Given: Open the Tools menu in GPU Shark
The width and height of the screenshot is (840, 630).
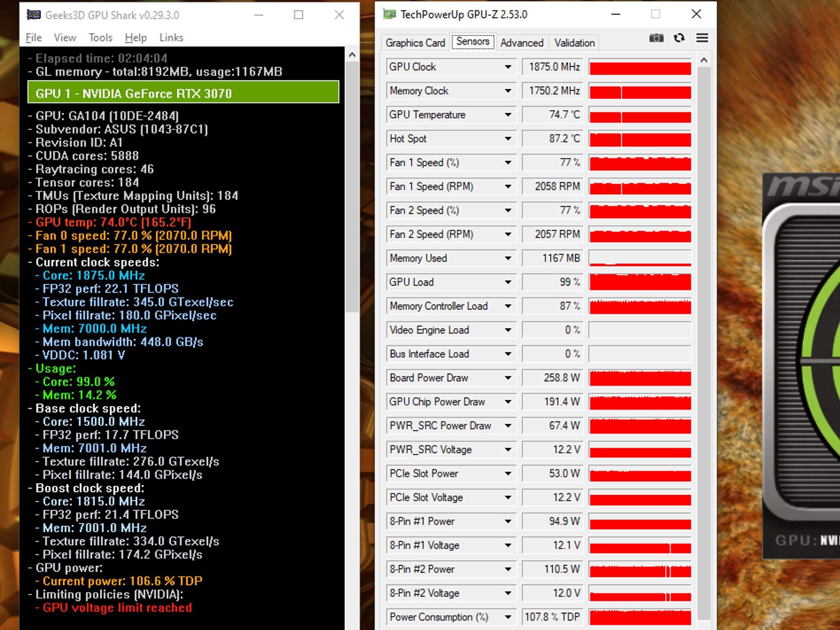Looking at the screenshot, I should click(x=100, y=38).
